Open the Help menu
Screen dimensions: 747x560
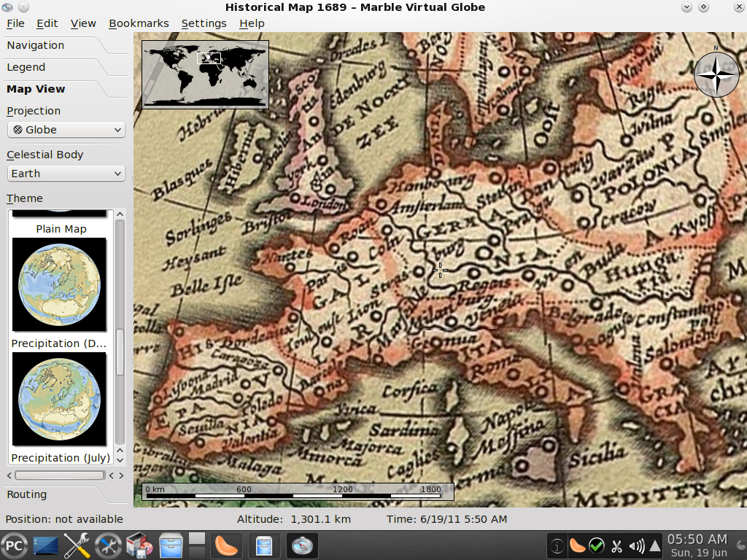[x=252, y=23]
